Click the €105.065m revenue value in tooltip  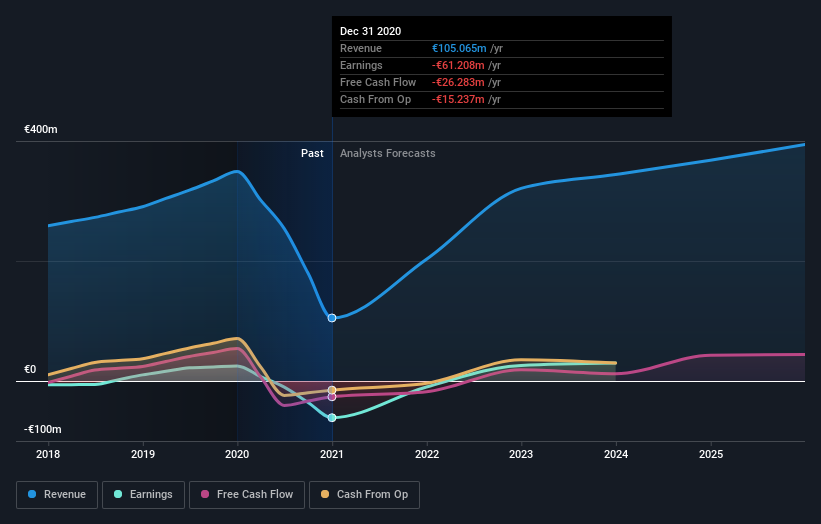459,48
